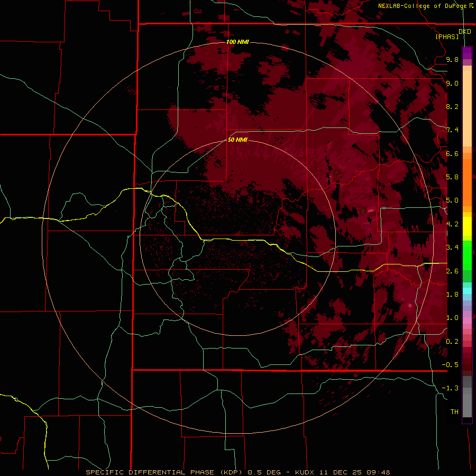Viewport: 476px width, 476px height.
Task: Click the 1.8 value on the color scale
Action: coord(452,295)
